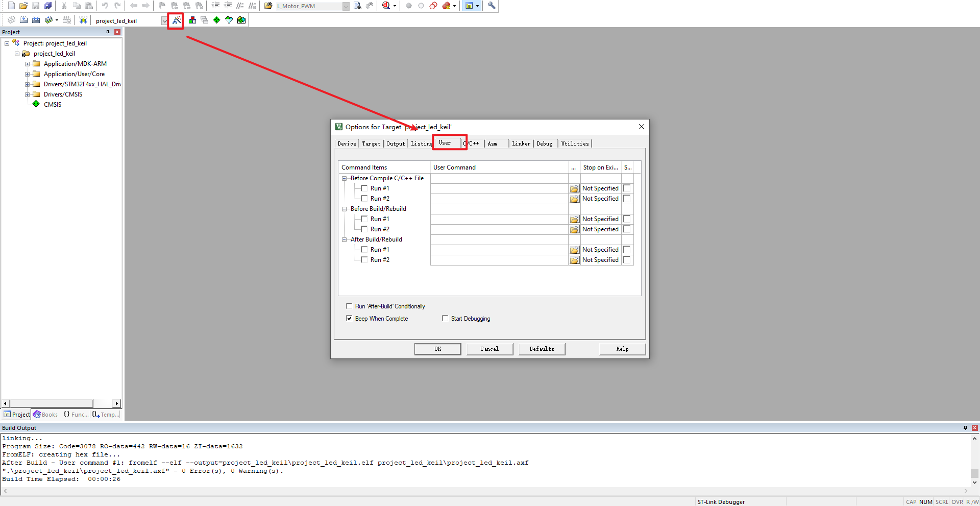Click the Start/Stop Debug Session icon

click(x=386, y=6)
